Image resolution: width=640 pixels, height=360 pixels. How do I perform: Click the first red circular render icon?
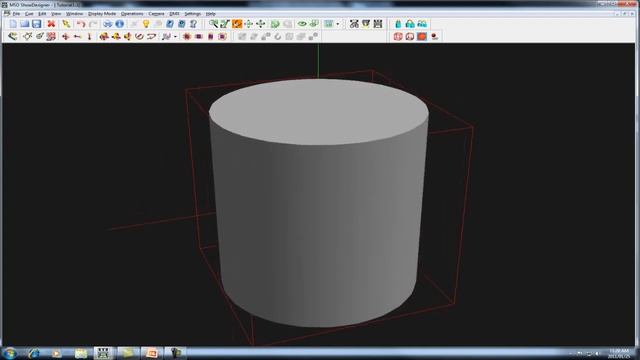click(398, 37)
